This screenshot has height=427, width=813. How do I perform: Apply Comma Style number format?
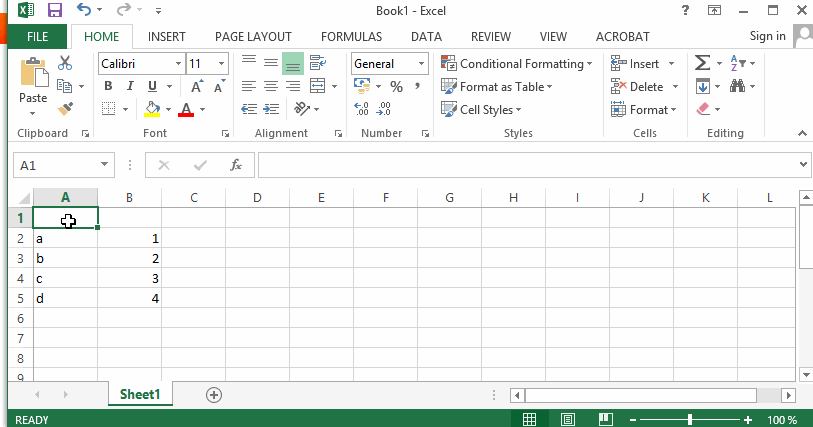pyautogui.click(x=417, y=86)
